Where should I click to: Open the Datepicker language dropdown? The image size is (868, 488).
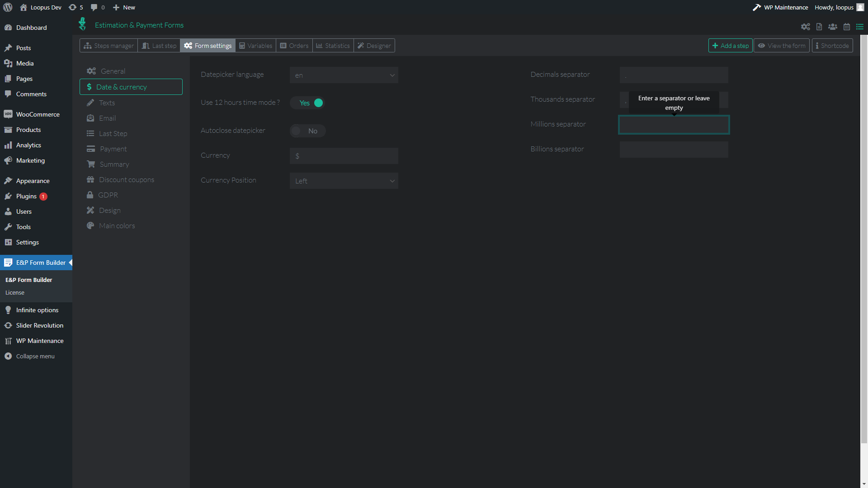click(x=344, y=75)
